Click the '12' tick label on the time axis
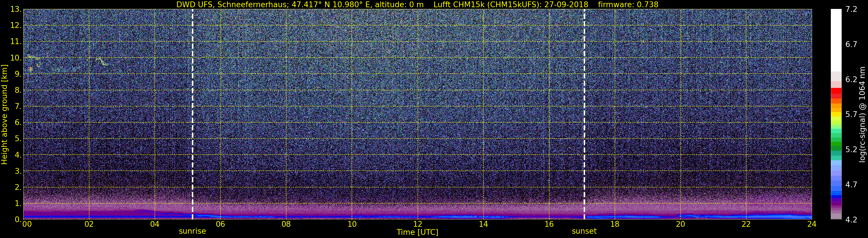Image resolution: width=868 pixels, height=238 pixels. click(417, 224)
